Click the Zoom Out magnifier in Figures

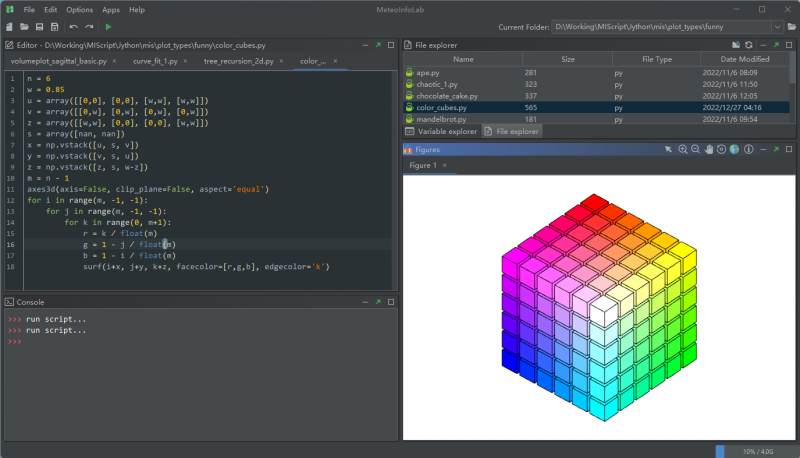pyautogui.click(x=696, y=149)
